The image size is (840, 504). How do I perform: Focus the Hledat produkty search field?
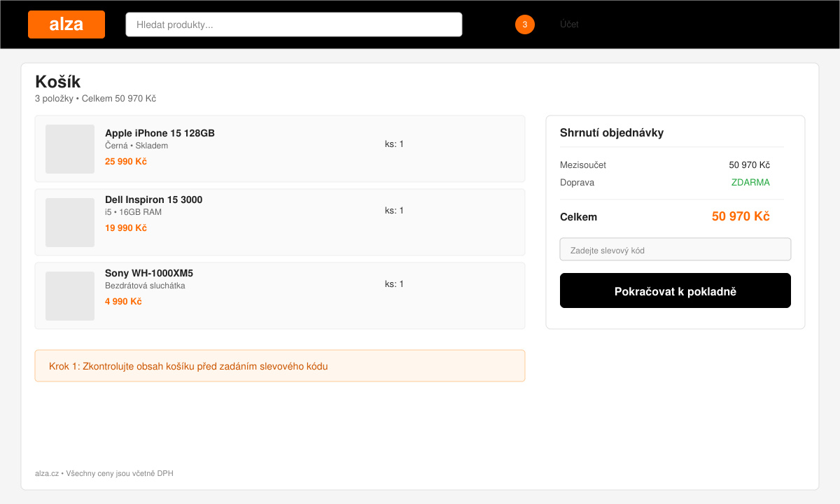[x=294, y=24]
